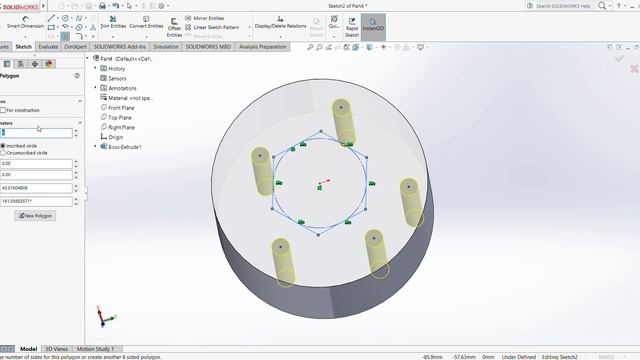The width and height of the screenshot is (640, 360).
Task: Open the Line tool dropdown arrow
Action: pos(58,18)
